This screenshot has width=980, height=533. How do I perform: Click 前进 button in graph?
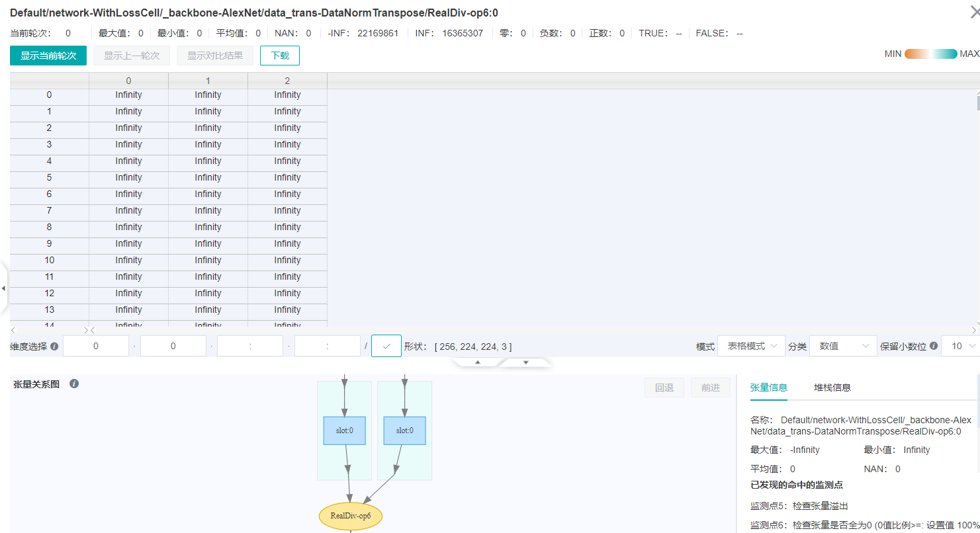click(711, 388)
